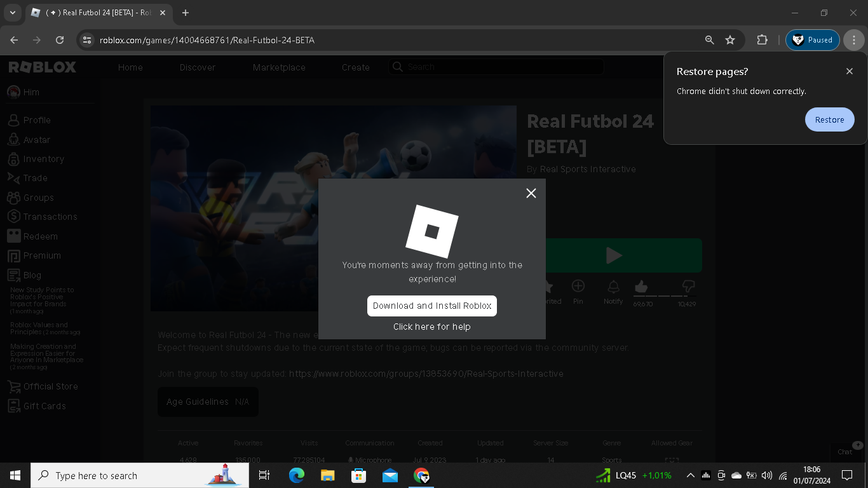The height and width of the screenshot is (488, 868).
Task: Open the Discover tab
Action: point(198,67)
